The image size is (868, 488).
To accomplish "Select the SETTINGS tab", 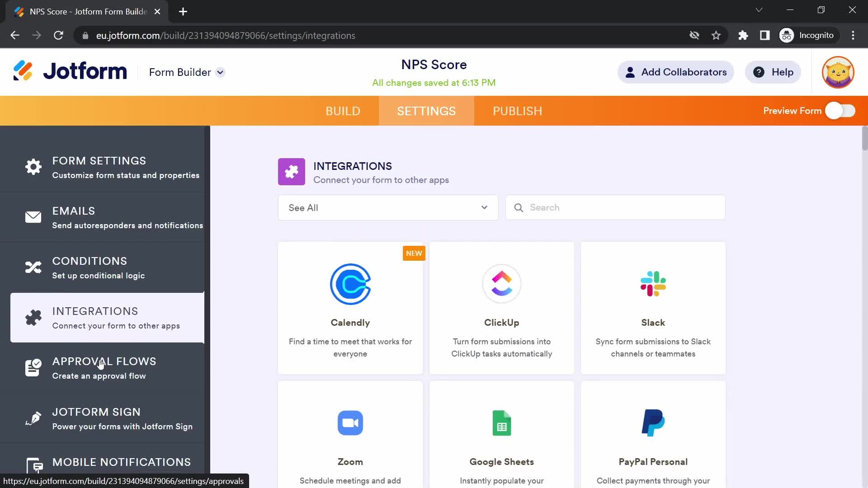I will coord(426,111).
